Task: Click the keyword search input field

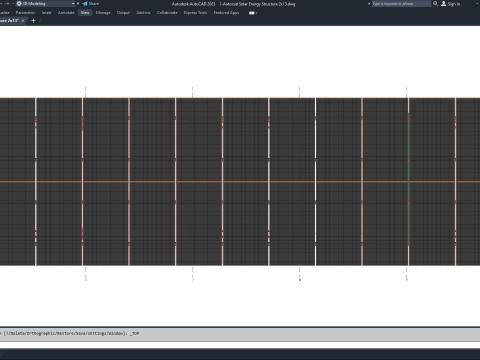Action: (x=401, y=4)
